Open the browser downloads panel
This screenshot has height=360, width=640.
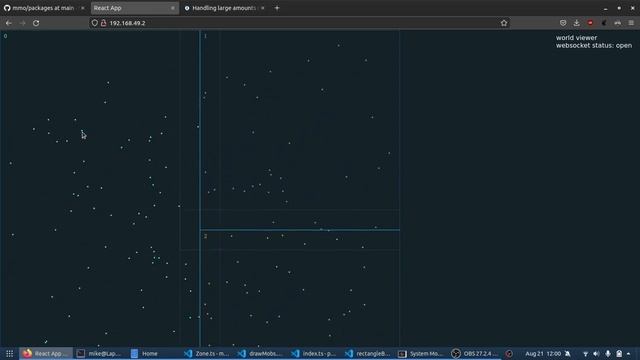tap(576, 23)
